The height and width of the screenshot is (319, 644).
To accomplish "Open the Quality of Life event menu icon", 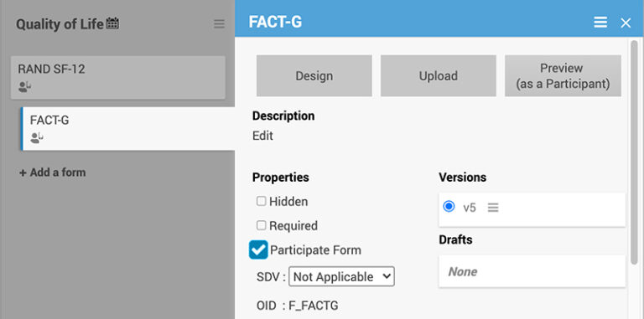I will coord(219,24).
